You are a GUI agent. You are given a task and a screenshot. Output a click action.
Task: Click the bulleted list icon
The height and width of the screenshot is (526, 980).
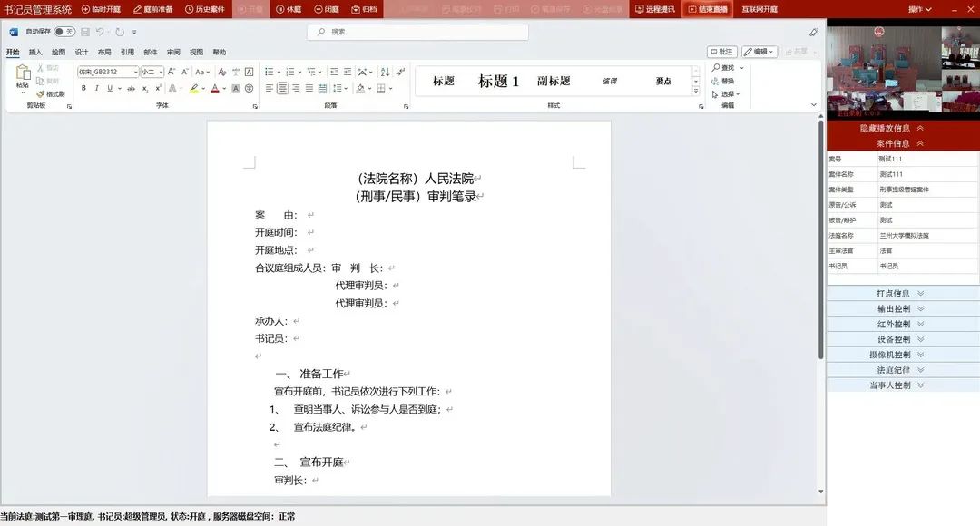pos(269,72)
